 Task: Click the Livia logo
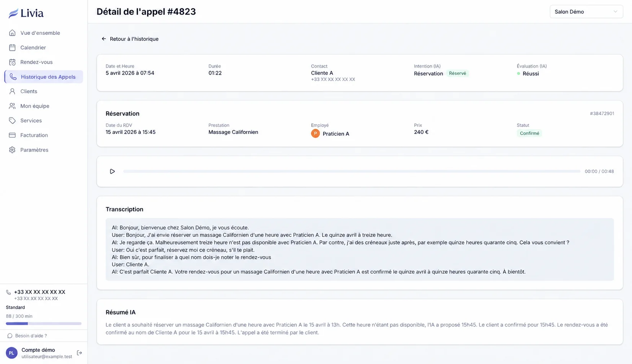tap(26, 13)
